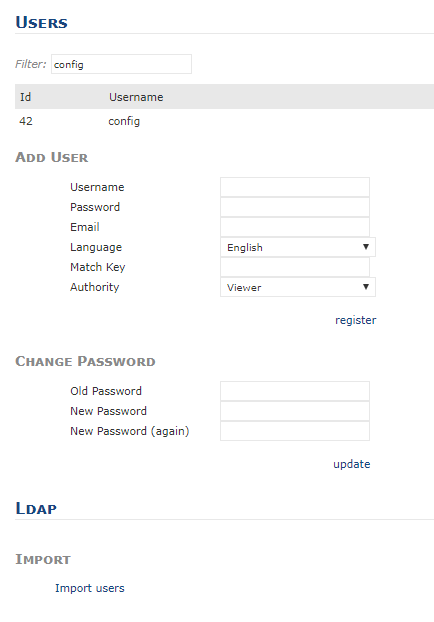Click the Language dropdown arrow
This screenshot has width=434, height=622.
click(366, 247)
